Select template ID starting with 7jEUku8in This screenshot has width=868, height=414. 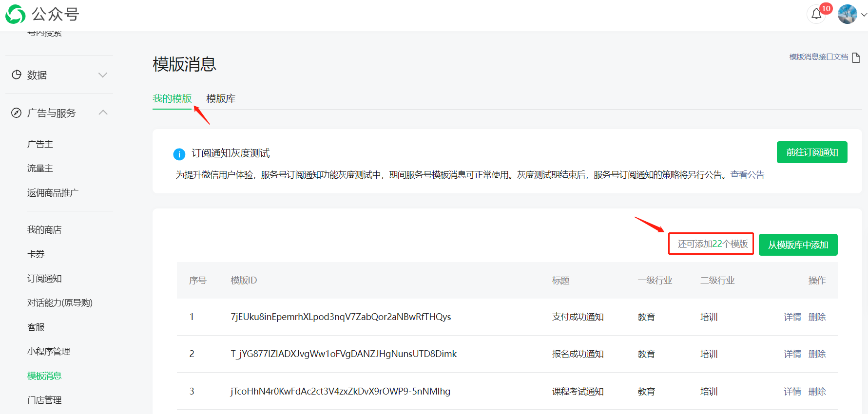(x=341, y=317)
